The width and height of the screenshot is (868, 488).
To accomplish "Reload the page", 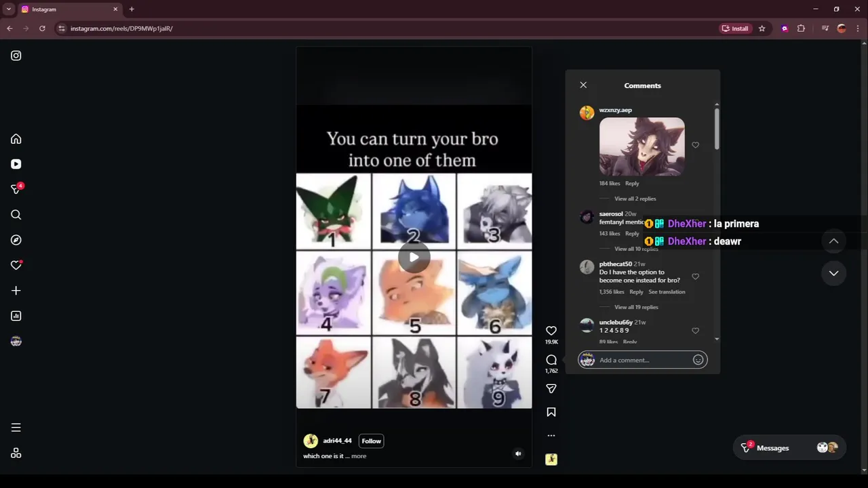I will (x=42, y=28).
